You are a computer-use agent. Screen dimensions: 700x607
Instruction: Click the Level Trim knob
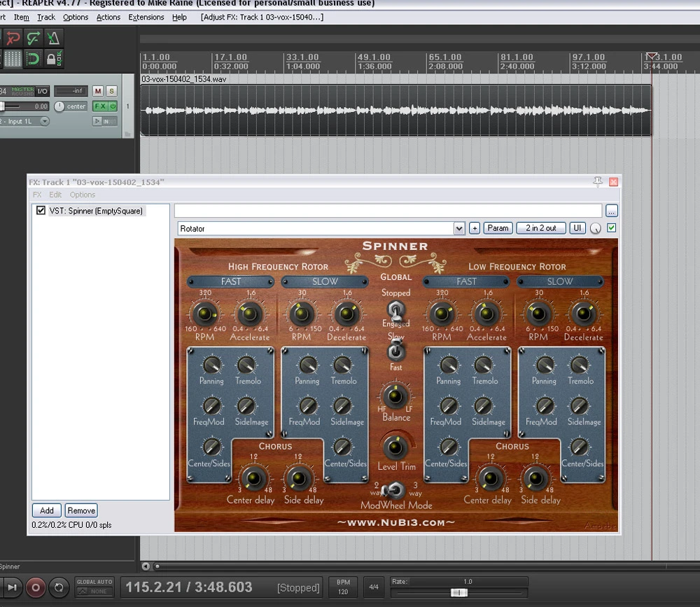click(x=395, y=447)
